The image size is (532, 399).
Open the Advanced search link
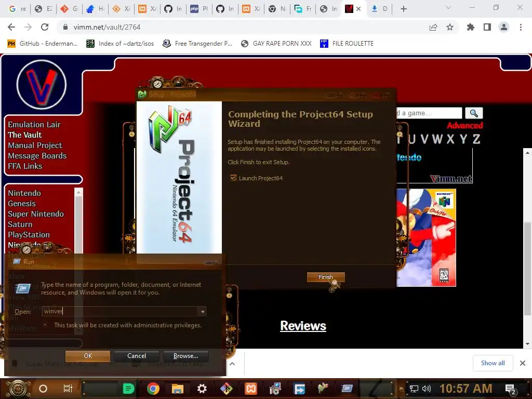465,126
